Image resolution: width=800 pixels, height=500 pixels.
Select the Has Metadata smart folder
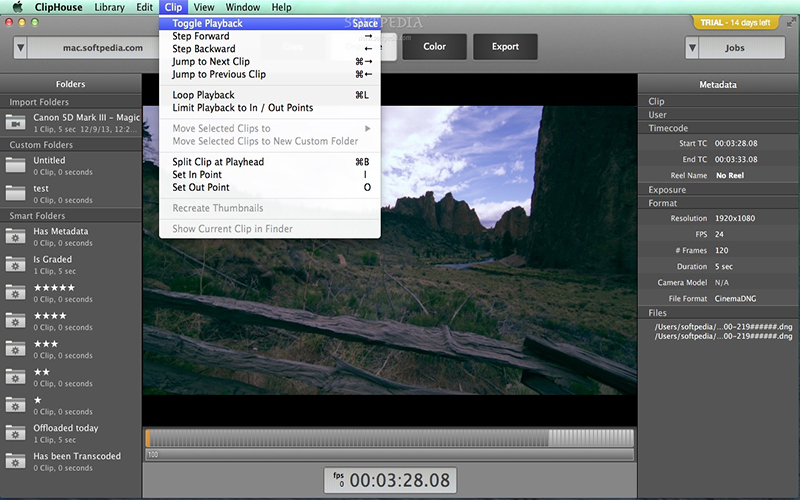pos(71,237)
